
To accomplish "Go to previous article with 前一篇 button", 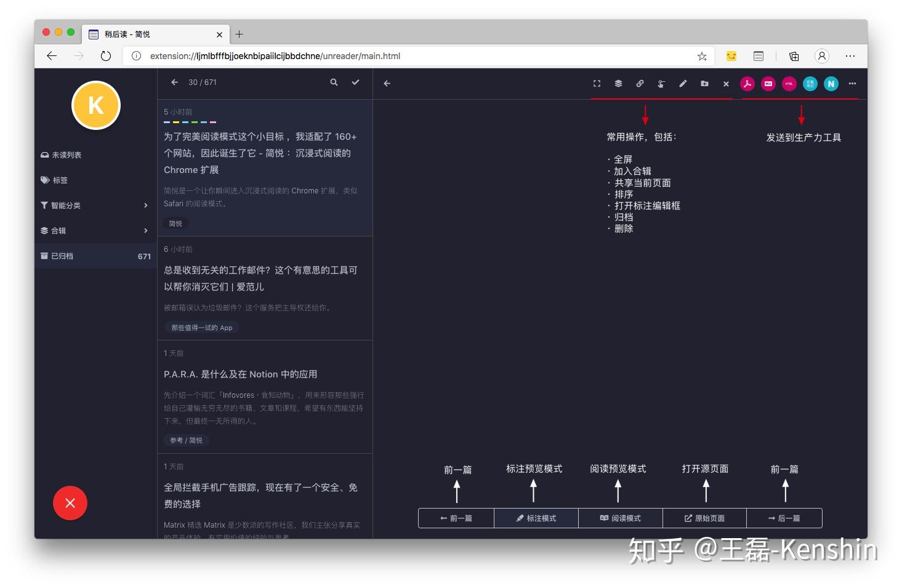I will pos(456,518).
